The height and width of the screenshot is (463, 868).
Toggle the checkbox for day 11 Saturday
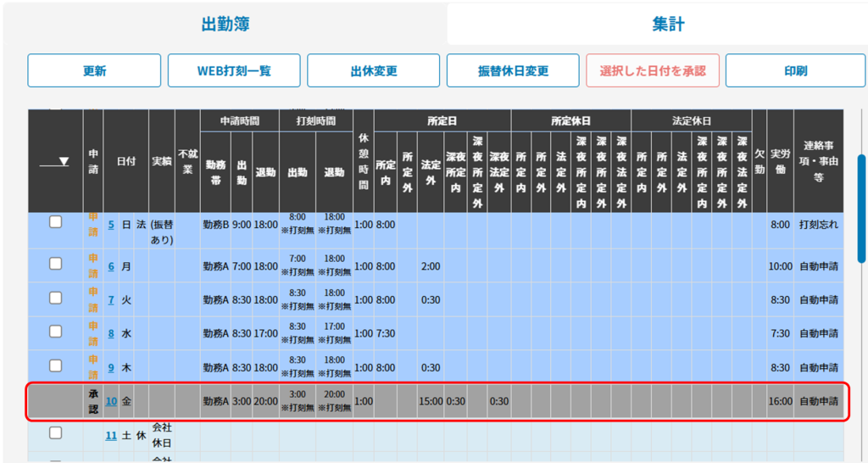[55, 433]
